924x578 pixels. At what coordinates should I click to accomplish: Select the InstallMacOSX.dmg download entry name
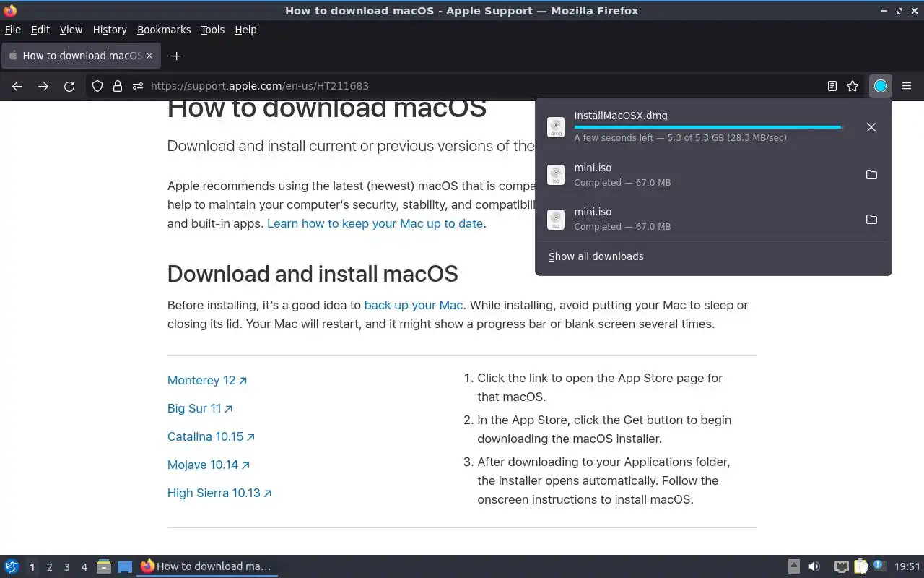pyautogui.click(x=621, y=116)
